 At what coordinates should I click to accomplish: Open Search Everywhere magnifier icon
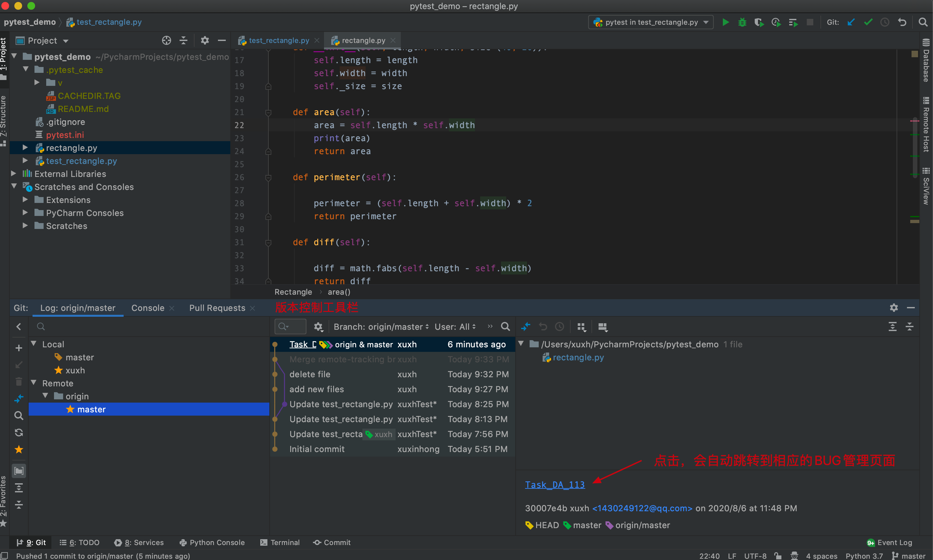(923, 22)
